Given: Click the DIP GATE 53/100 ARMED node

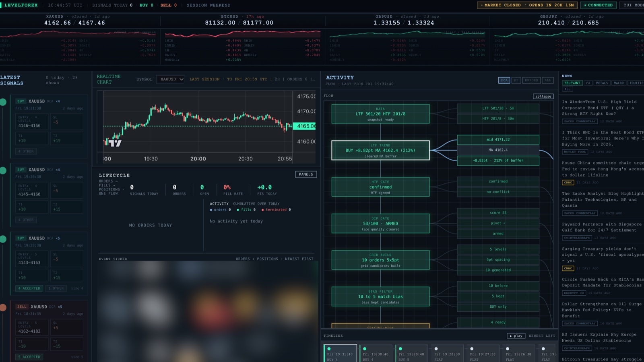Looking at the screenshot, I should pos(380,224).
